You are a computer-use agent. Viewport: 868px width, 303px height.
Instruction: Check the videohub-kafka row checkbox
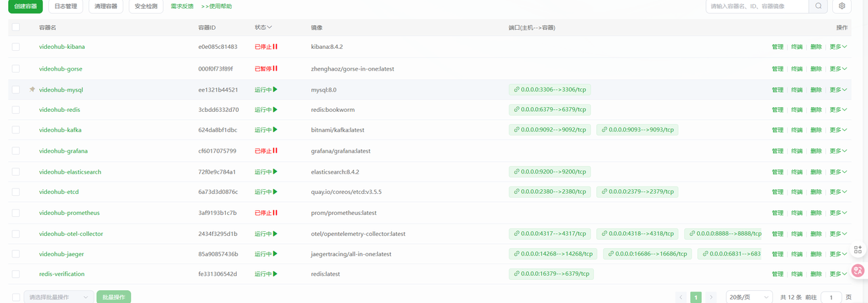coord(16,129)
